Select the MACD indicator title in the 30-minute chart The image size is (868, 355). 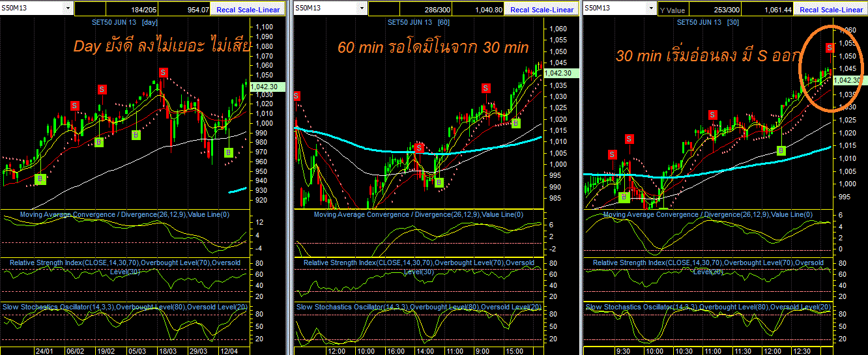[708, 214]
